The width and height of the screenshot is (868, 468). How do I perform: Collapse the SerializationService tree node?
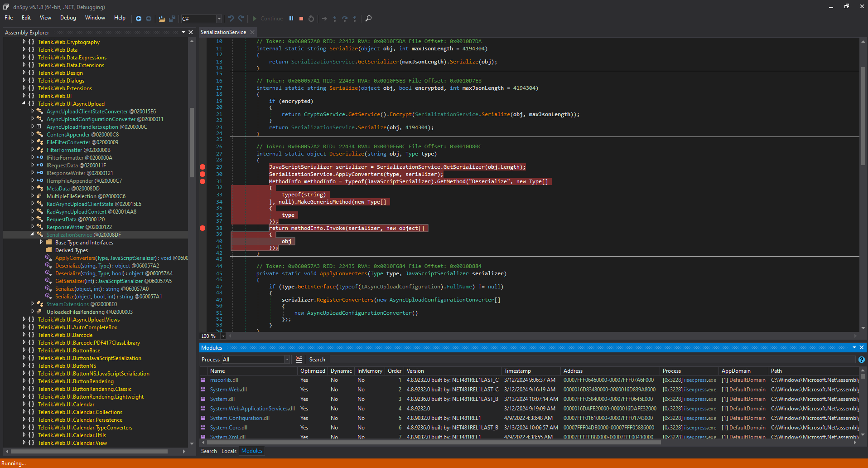pos(32,234)
